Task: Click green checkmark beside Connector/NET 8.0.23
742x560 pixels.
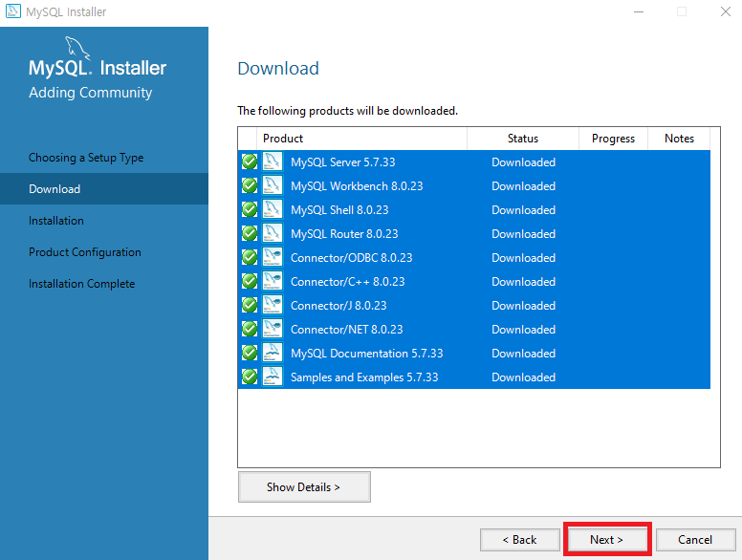Action: (250, 329)
